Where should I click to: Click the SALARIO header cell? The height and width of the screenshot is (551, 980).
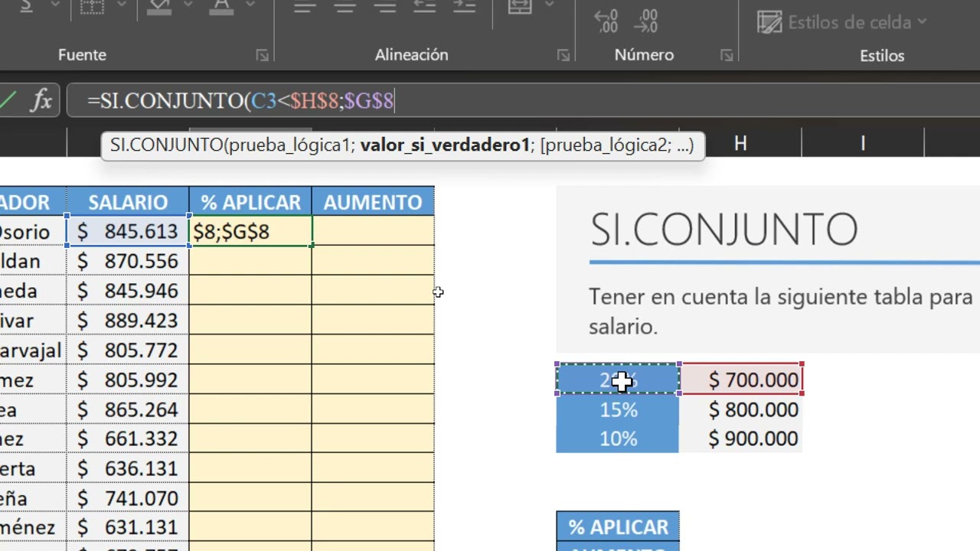click(x=128, y=202)
